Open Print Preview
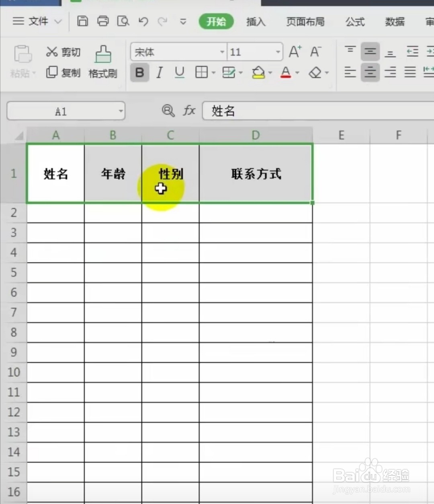Viewport: 434px width, 504px height. tap(123, 21)
